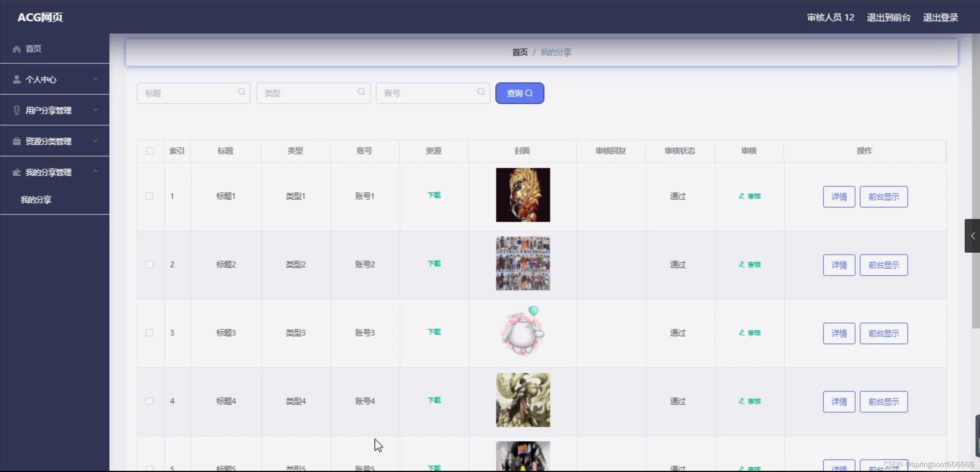Click 前台显示 button for 标题4

[x=883, y=402]
